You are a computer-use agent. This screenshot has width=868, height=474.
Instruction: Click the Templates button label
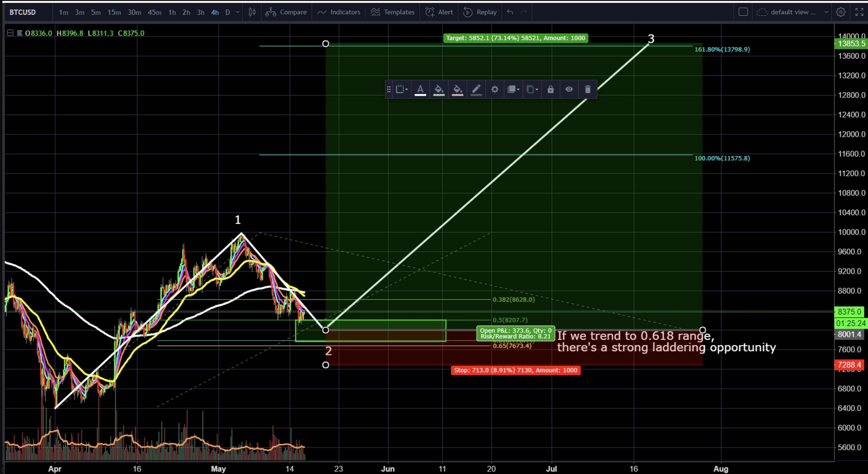(x=399, y=12)
